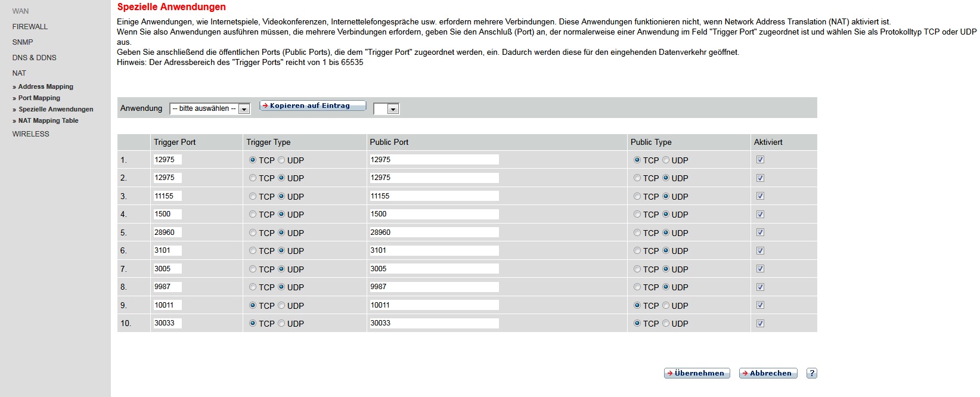Viewport: 980px width, 397px height.
Task: Select TCP Public Type for row 3
Action: click(x=637, y=196)
